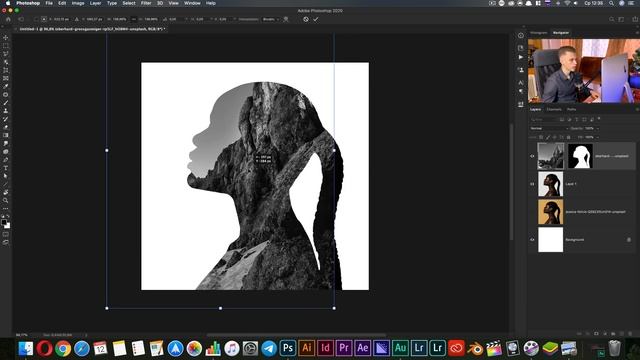Viewport: 640px width, 360px height.
Task: Open the Actions play icon in the collapsed strip
Action: pos(521,57)
